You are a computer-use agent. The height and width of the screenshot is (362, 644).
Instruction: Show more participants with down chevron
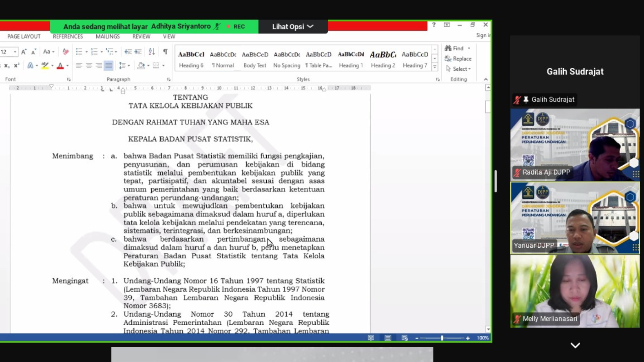click(575, 345)
